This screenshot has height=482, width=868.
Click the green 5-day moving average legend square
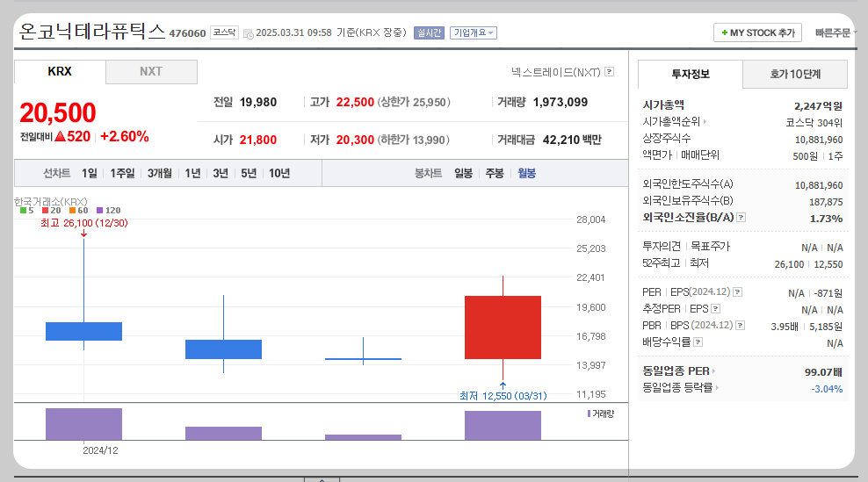pos(23,211)
